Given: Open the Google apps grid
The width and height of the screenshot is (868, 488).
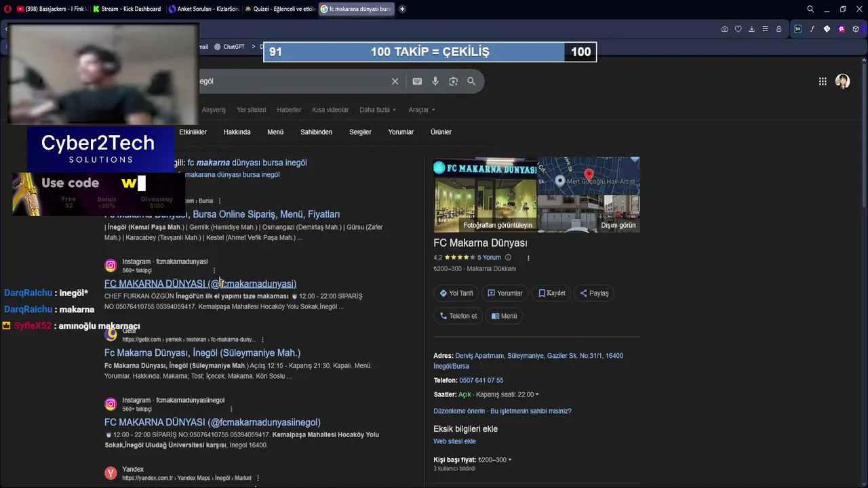Looking at the screenshot, I should pyautogui.click(x=823, y=81).
